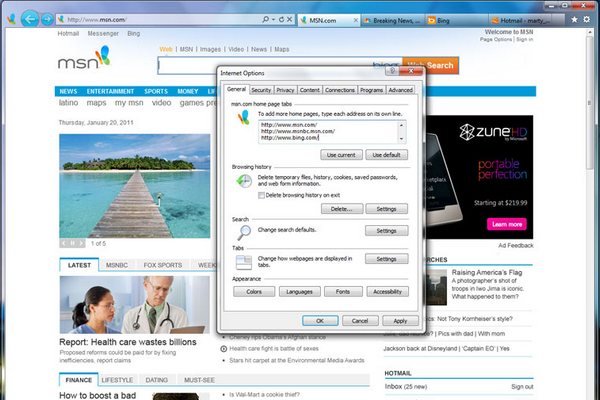
Task: Select the LIFESTYLE tab near Finance
Action: click(x=117, y=380)
